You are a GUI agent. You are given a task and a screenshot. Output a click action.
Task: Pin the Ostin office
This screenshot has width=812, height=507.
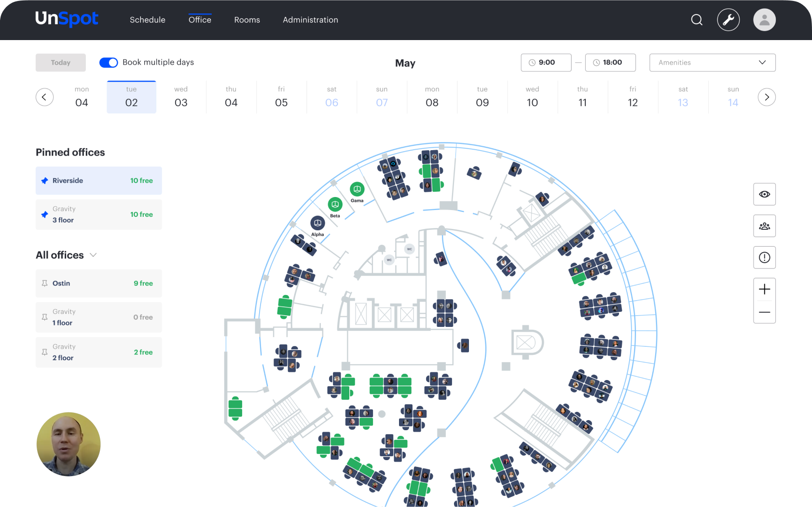pyautogui.click(x=44, y=283)
